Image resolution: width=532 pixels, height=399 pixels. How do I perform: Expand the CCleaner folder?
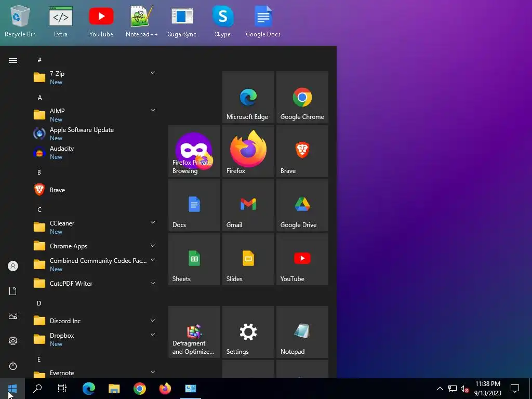point(95,227)
